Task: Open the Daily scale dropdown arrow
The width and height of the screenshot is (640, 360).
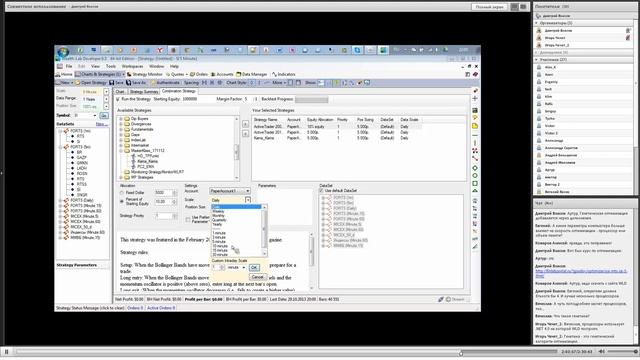Action: click(248, 200)
